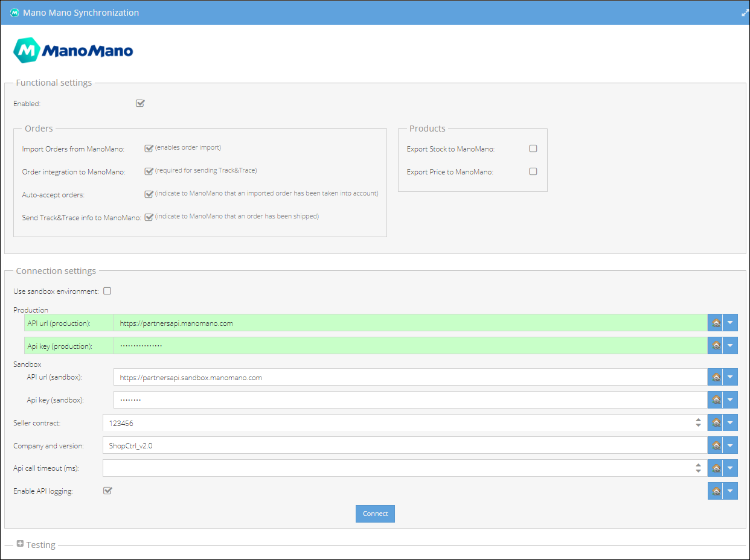Expand the Testing section
The width and height of the screenshot is (750, 560).
21,544
